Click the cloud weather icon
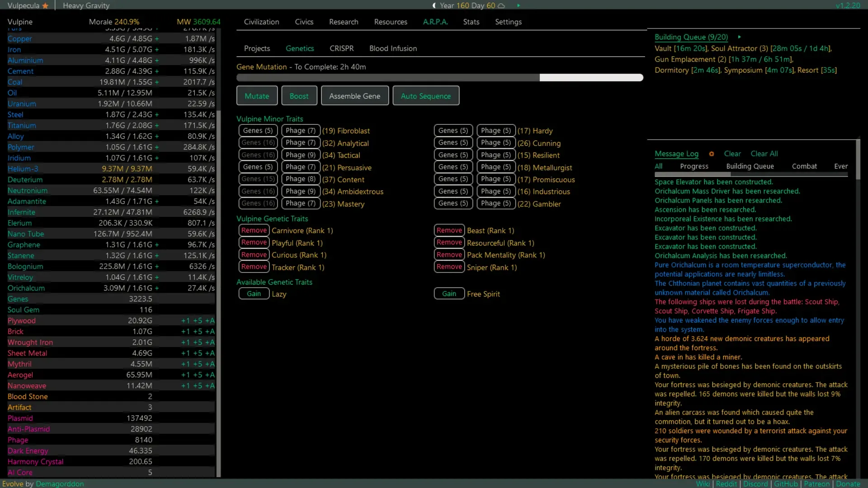The width and height of the screenshot is (868, 488). tap(501, 6)
